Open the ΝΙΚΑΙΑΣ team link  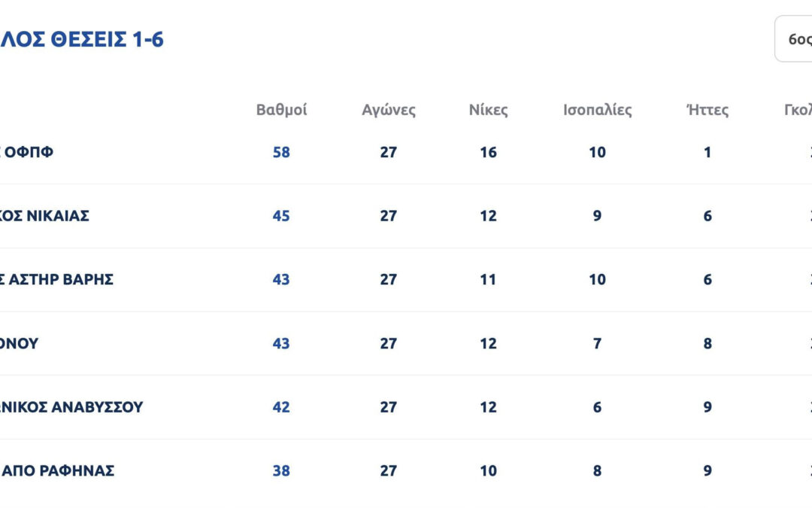click(45, 216)
